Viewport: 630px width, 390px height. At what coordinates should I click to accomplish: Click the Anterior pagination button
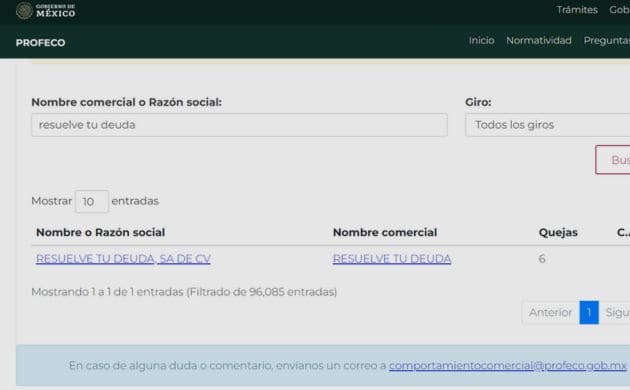tap(550, 312)
